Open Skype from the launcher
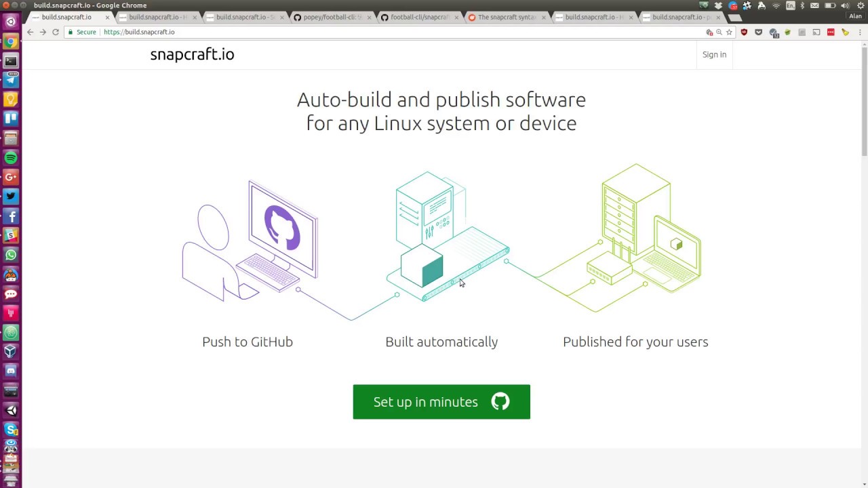868x488 pixels. [11, 429]
